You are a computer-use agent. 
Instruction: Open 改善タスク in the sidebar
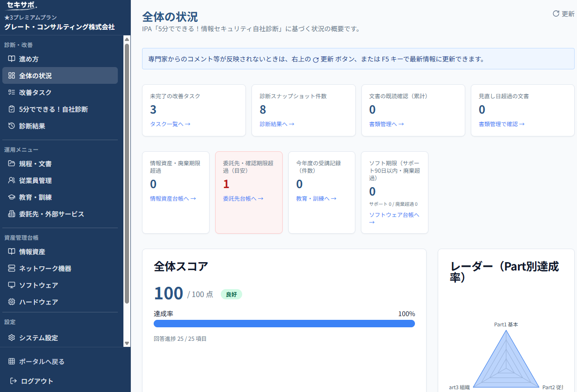coord(60,93)
